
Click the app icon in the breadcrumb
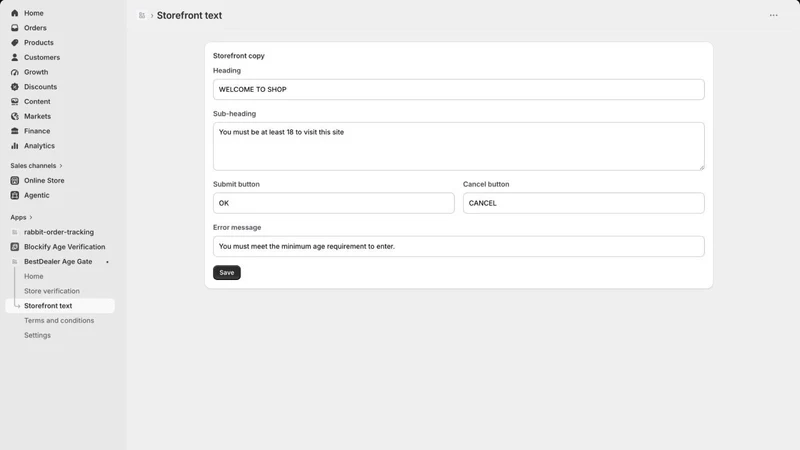(142, 16)
